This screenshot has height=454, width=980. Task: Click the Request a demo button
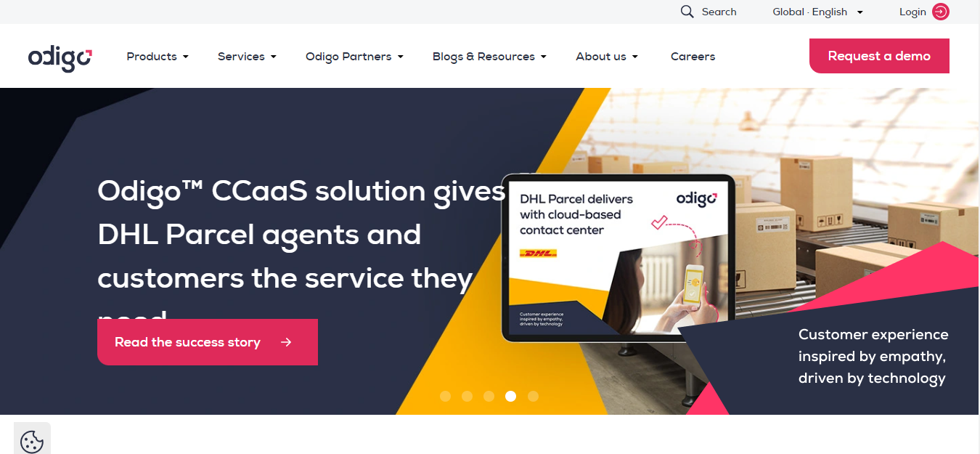click(879, 56)
